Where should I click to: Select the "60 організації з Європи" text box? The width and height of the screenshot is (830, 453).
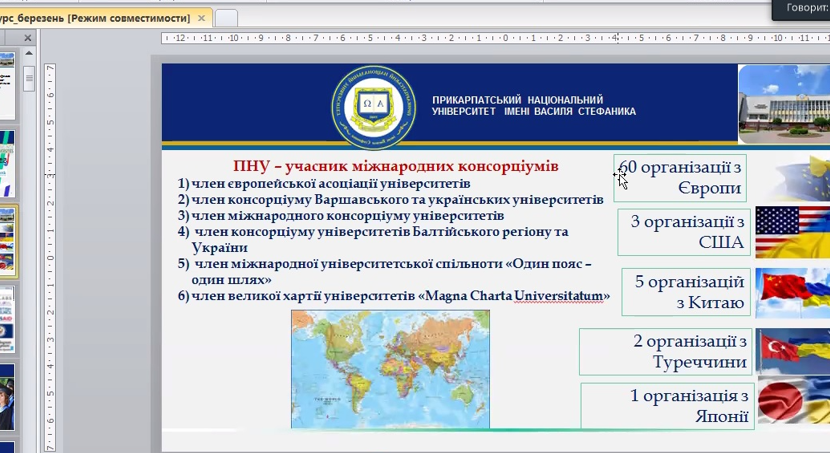click(x=682, y=178)
